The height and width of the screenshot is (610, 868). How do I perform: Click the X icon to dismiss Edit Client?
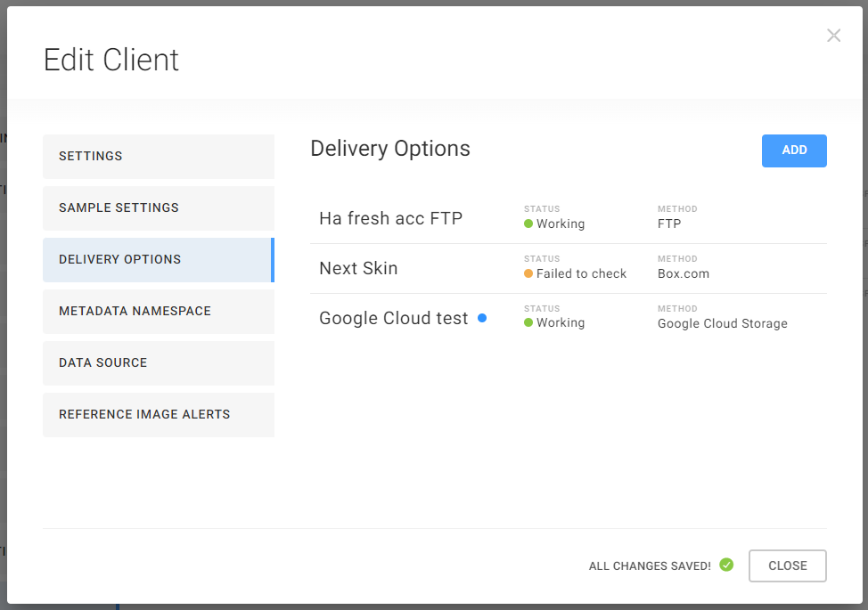click(833, 36)
